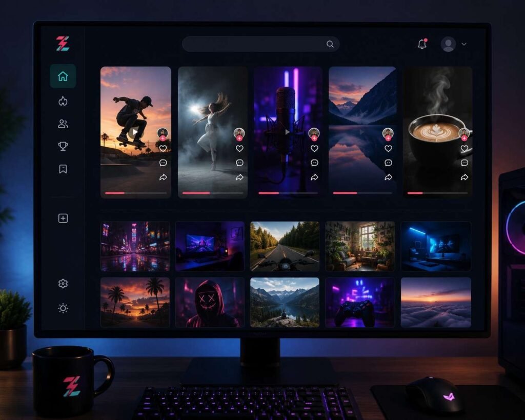This screenshot has height=420, width=525.
Task: Open the Trending flame icon
Action: [x=63, y=101]
